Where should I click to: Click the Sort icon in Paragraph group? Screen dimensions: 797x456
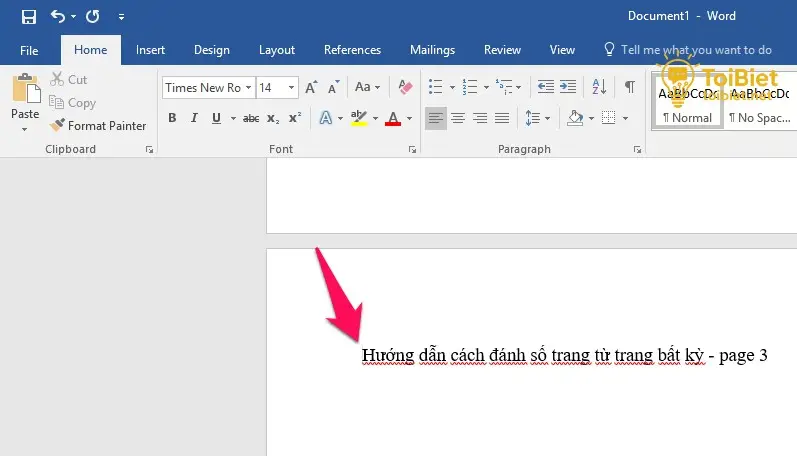(x=600, y=87)
